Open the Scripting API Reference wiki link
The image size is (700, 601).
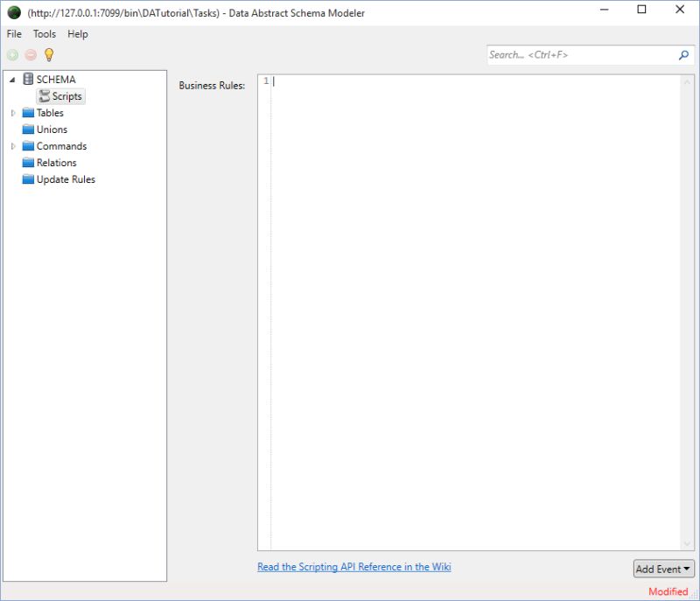click(x=353, y=566)
